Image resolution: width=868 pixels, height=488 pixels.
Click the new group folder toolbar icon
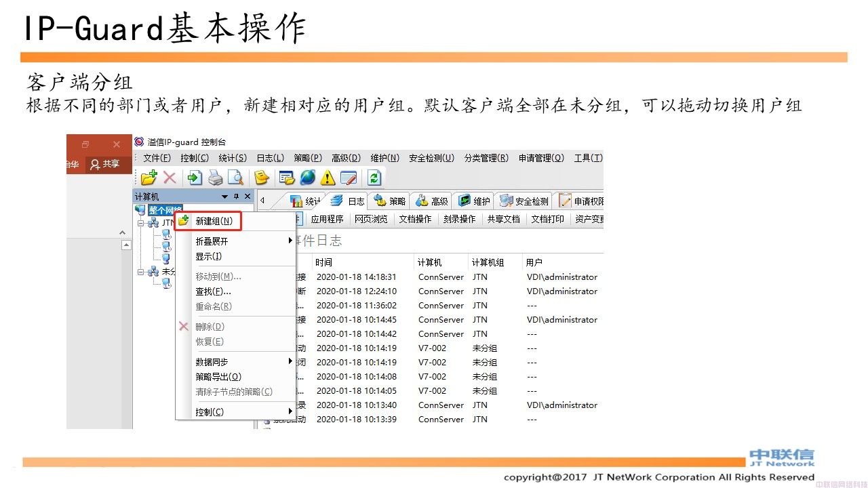(x=149, y=178)
